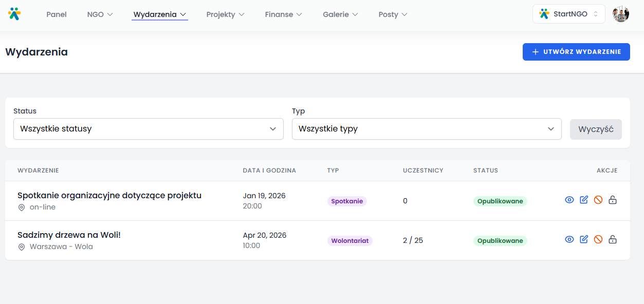View the Sadzimy drzewa na Woli event (eye icon)
644x304 pixels.
tap(569, 239)
